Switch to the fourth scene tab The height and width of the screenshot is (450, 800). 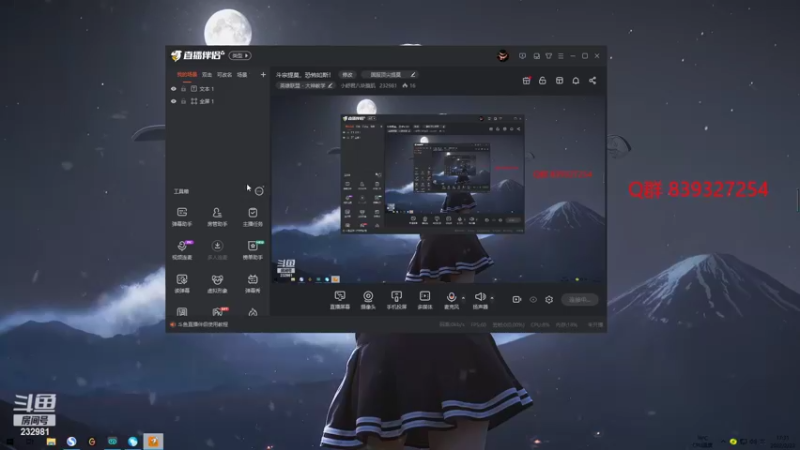(242, 74)
